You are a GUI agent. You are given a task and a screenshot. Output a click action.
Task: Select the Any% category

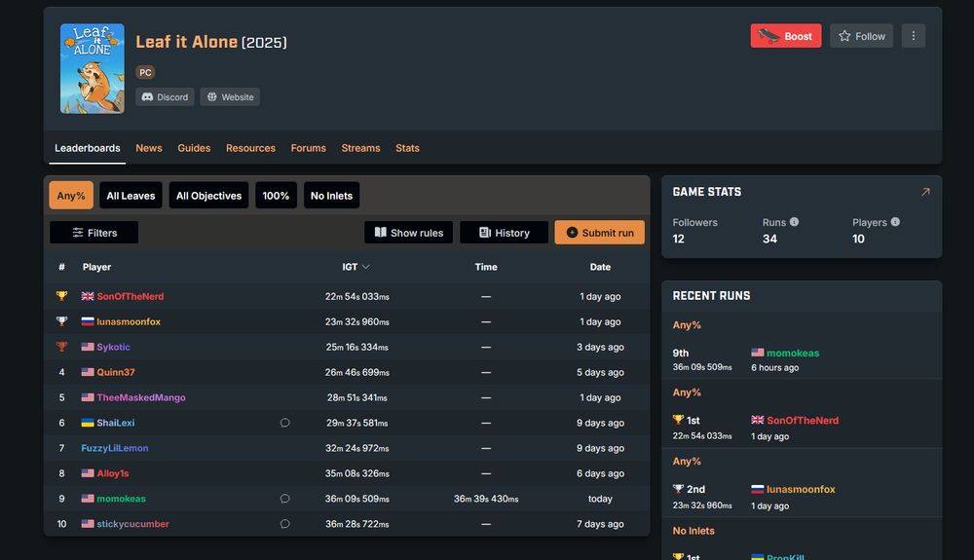tap(71, 196)
